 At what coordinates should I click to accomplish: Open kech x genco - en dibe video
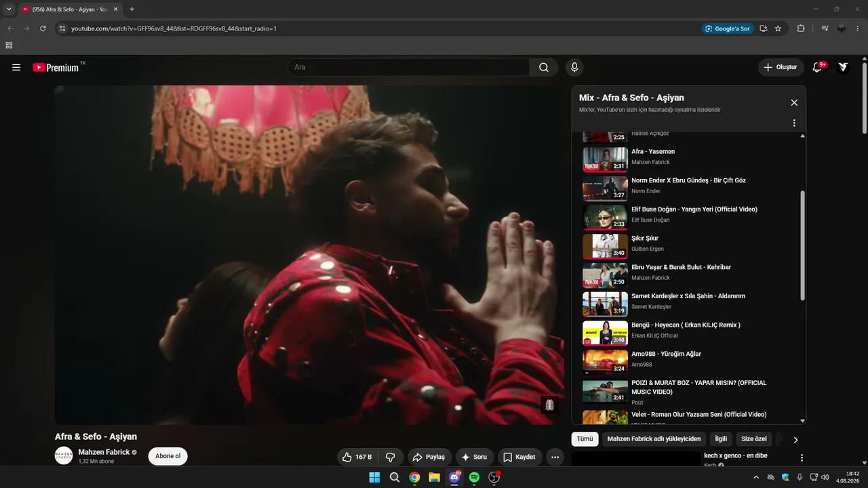(735, 456)
